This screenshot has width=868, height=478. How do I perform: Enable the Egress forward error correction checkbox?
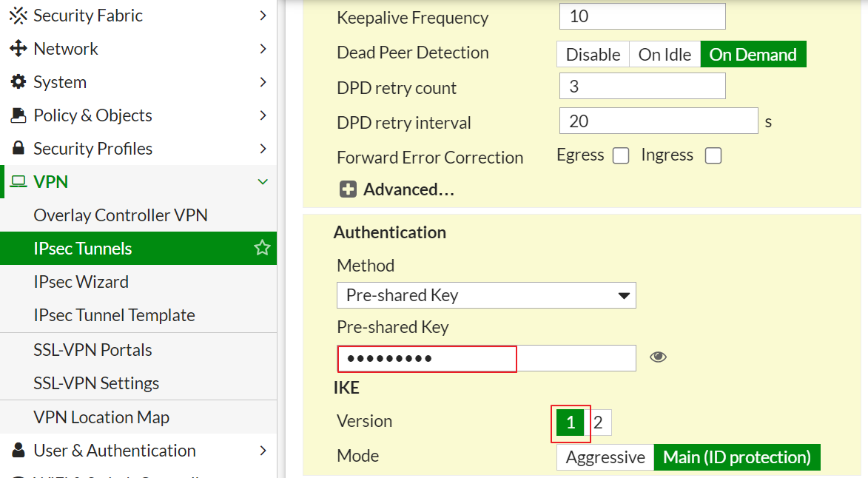click(x=622, y=156)
